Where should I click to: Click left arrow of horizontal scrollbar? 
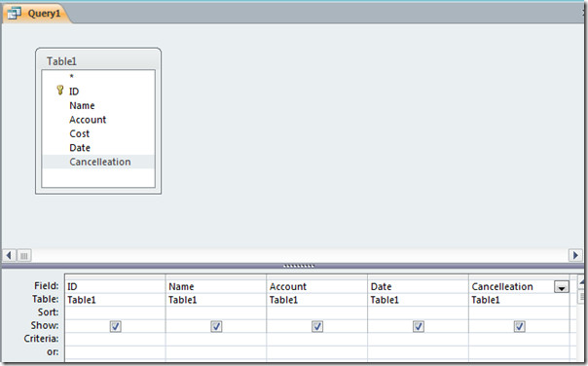tap(9, 256)
